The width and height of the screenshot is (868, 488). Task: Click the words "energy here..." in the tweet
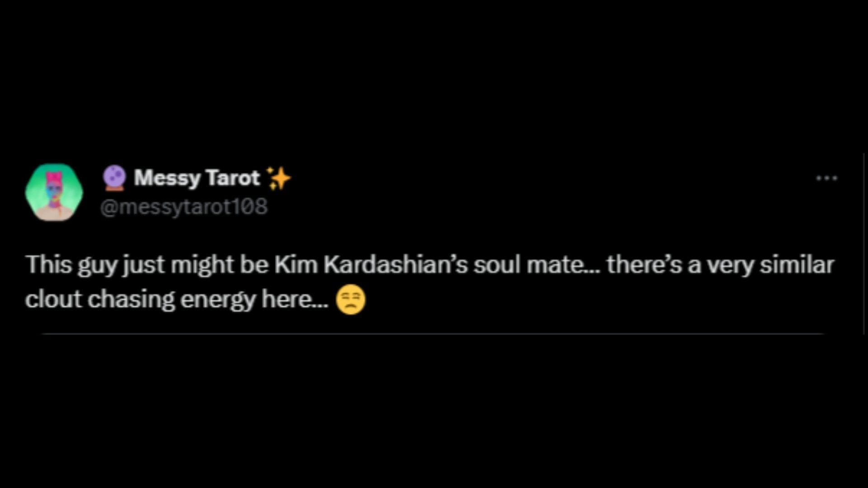click(254, 299)
